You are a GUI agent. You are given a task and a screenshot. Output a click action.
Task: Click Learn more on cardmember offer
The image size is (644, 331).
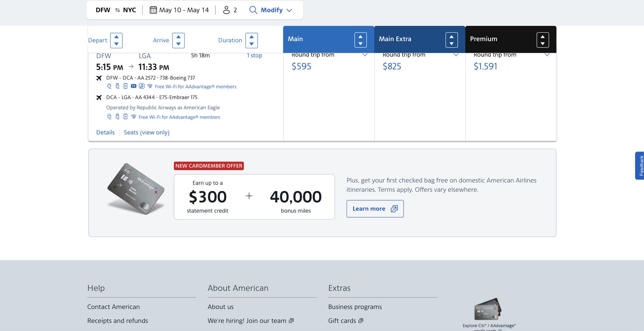(x=375, y=209)
